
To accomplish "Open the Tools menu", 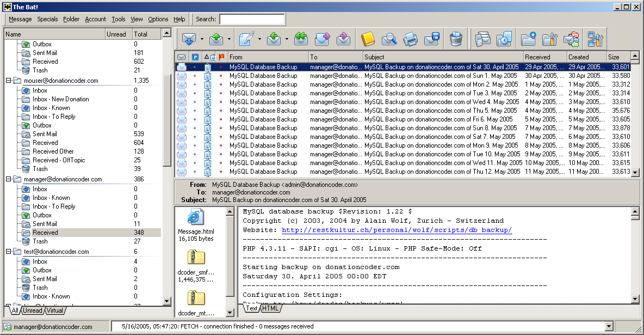I will tap(118, 19).
